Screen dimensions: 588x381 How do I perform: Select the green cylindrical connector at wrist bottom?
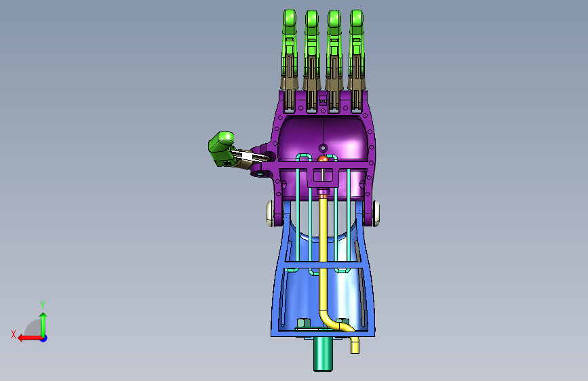(x=323, y=354)
